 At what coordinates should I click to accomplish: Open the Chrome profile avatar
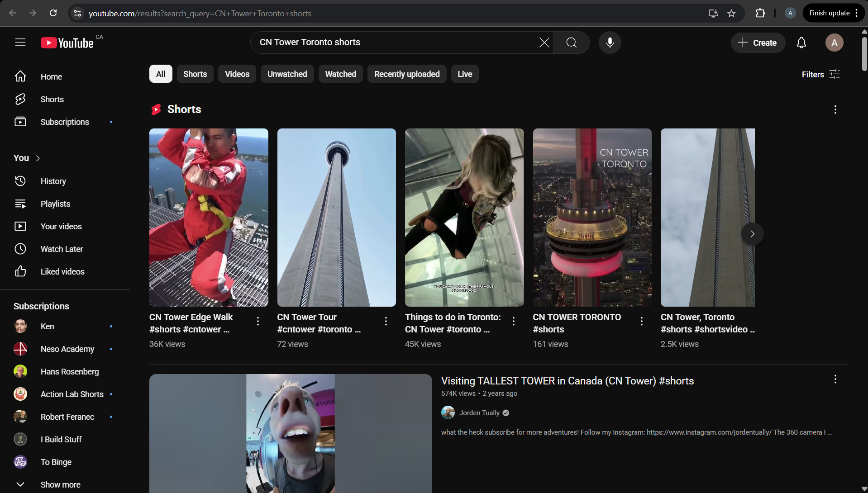(x=790, y=13)
